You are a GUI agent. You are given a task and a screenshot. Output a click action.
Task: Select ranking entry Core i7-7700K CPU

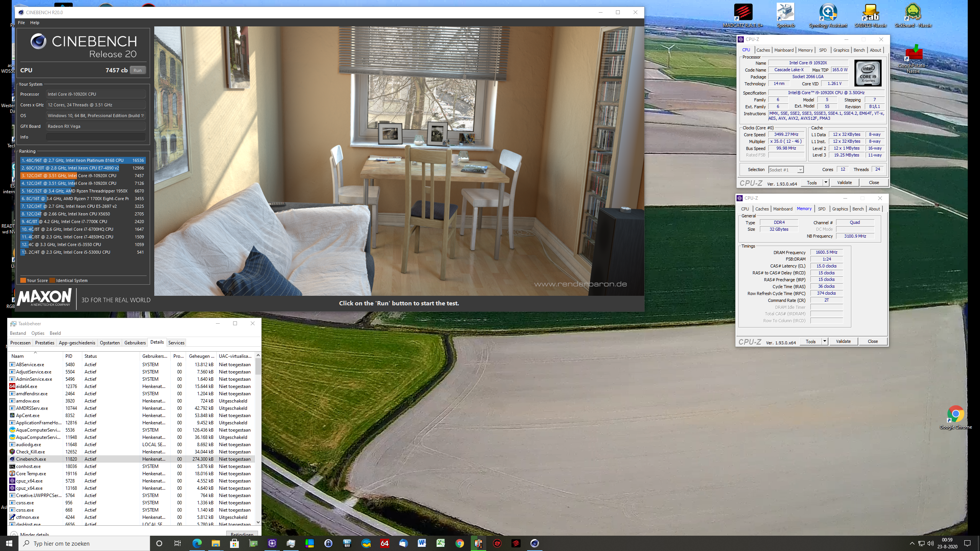[x=83, y=222]
